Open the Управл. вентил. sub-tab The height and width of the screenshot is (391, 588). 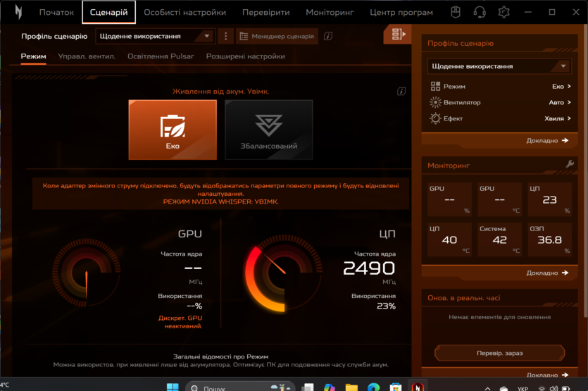87,56
